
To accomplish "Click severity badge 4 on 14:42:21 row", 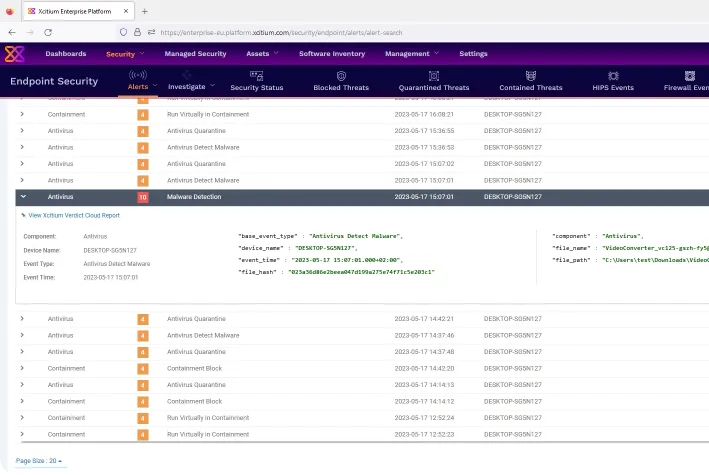I will click(142, 319).
